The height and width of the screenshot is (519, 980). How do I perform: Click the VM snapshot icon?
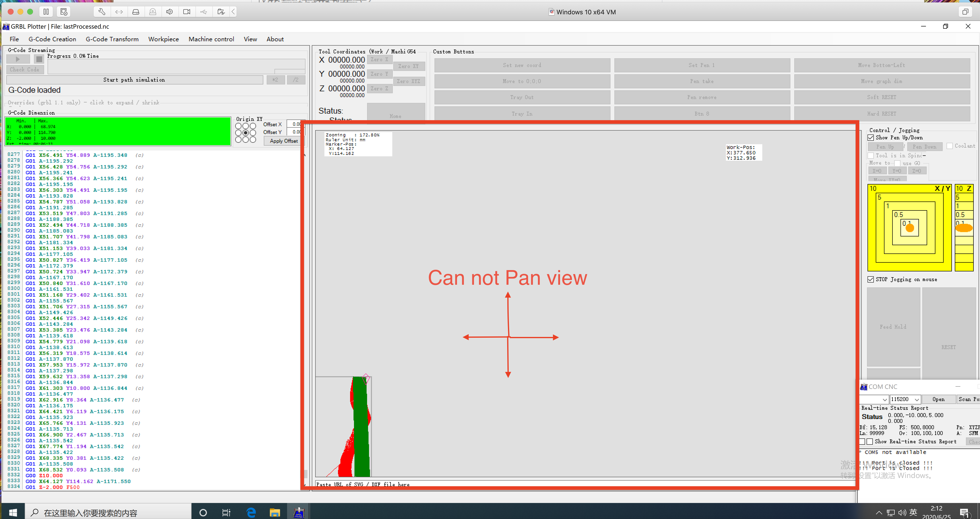(x=64, y=12)
